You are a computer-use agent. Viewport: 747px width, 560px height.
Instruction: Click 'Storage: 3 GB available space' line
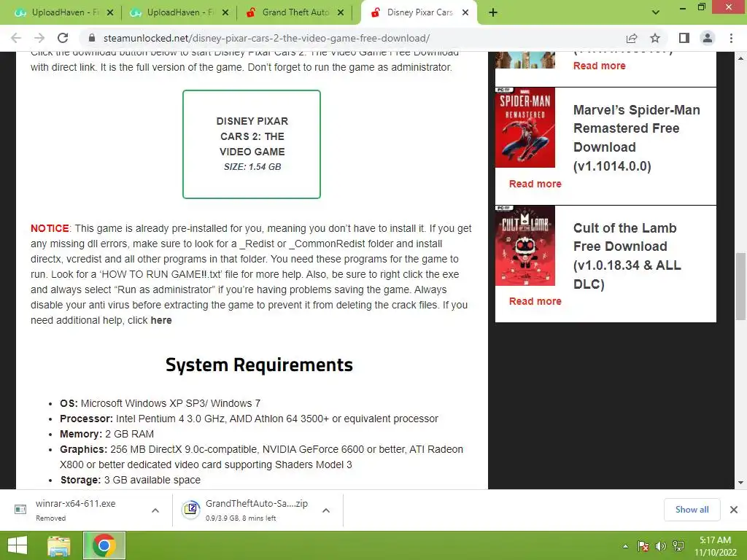[130, 480]
